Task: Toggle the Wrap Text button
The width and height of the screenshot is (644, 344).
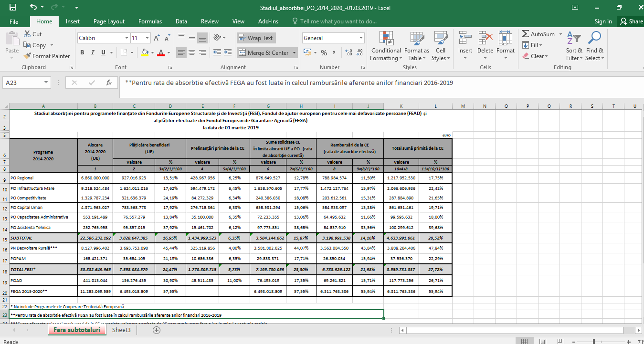Action: (256, 38)
